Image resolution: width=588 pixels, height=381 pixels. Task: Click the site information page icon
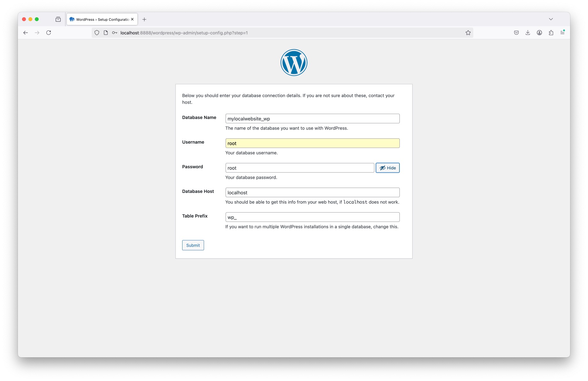click(106, 33)
